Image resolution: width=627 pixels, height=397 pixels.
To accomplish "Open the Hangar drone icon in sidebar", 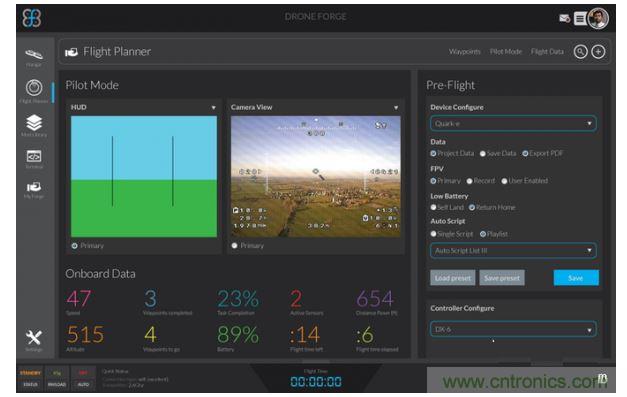I will [34, 54].
